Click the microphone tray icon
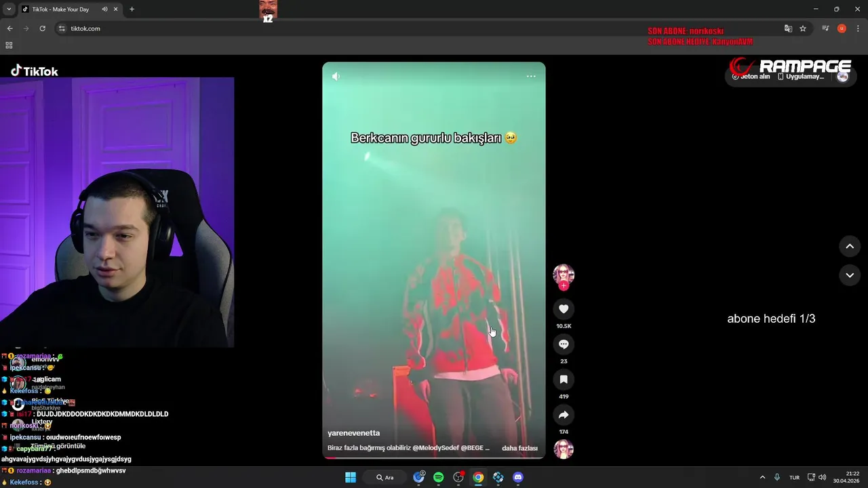Viewport: 868px width, 488px height. pos(777,477)
